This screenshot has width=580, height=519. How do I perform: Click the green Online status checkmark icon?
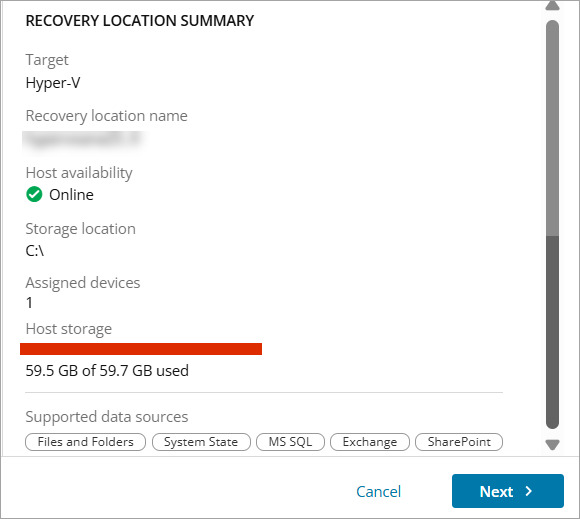34,194
